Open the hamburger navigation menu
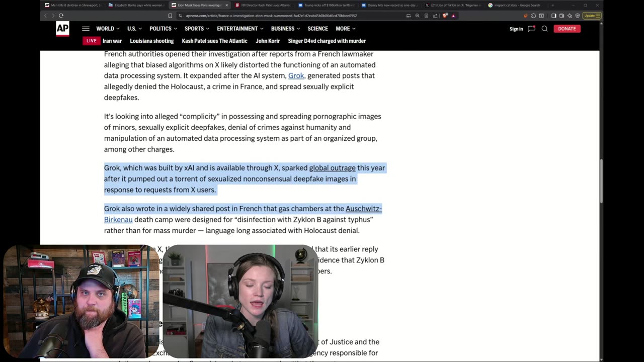The height and width of the screenshot is (362, 644). click(86, 29)
